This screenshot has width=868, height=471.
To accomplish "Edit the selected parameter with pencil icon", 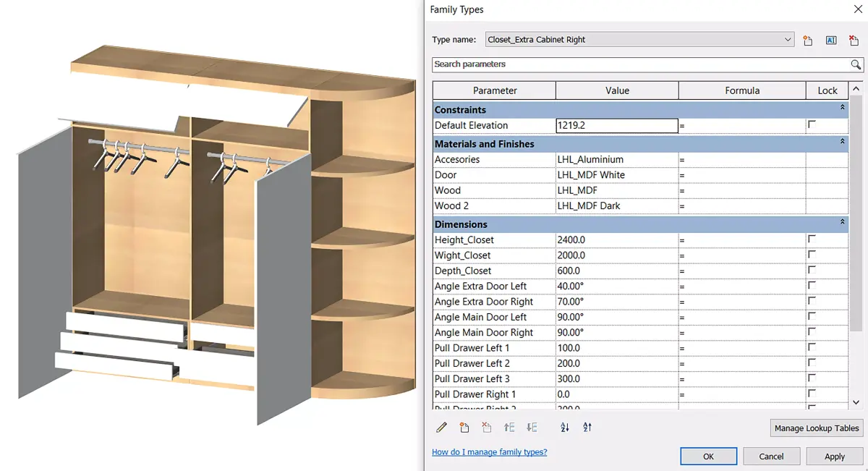I will coord(441,427).
